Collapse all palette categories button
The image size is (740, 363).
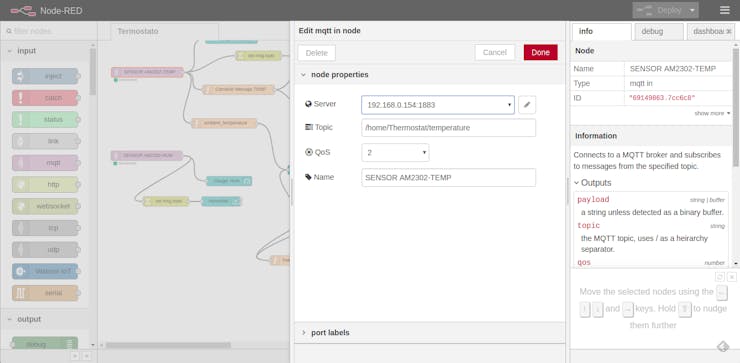click(76, 356)
